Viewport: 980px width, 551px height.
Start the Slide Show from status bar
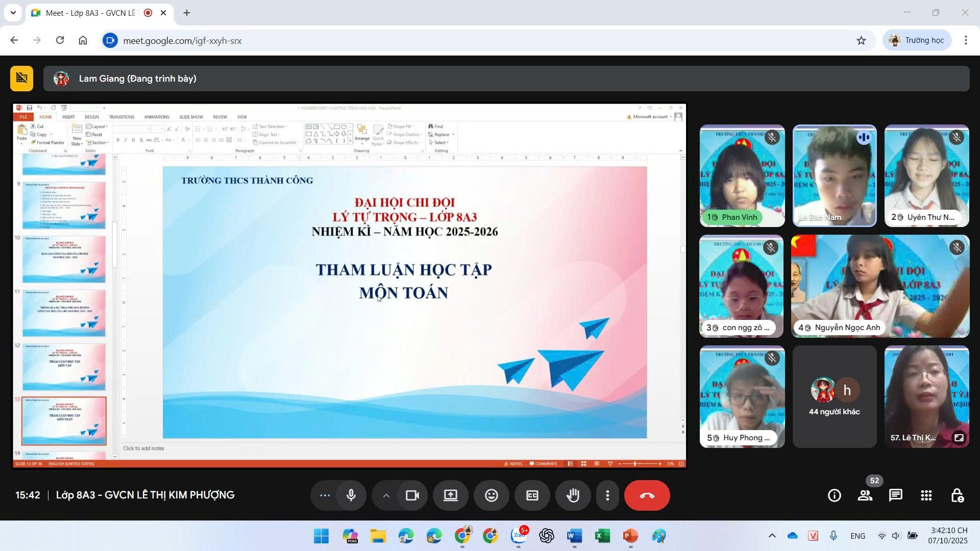[x=609, y=463]
